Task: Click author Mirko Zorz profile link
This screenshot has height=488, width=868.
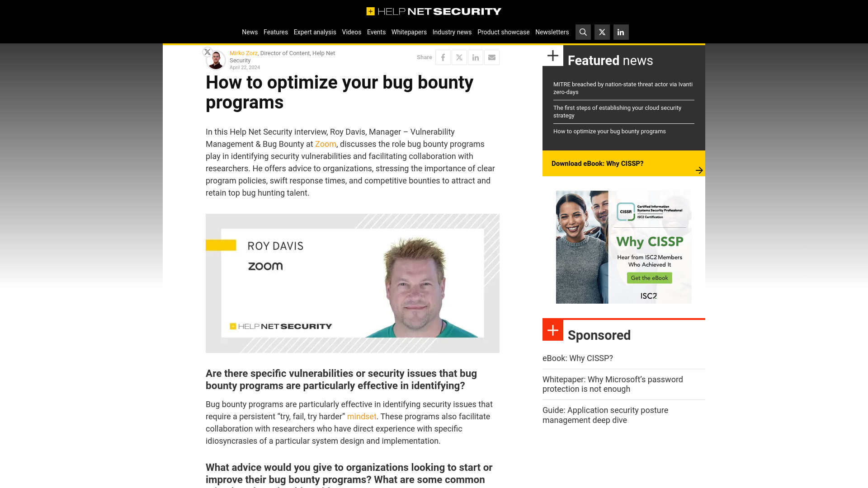Action: (x=243, y=52)
